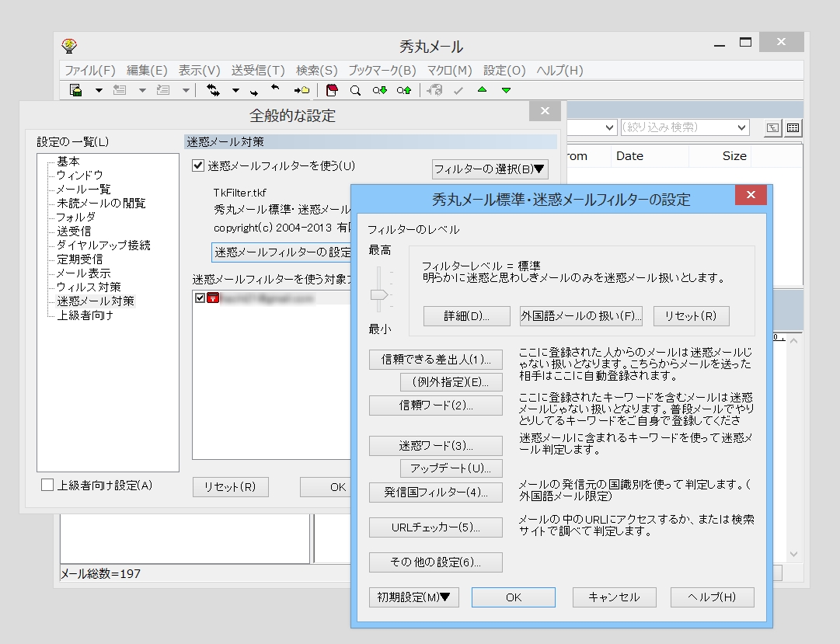Open the フィルターの選択 dropdown

click(490, 169)
